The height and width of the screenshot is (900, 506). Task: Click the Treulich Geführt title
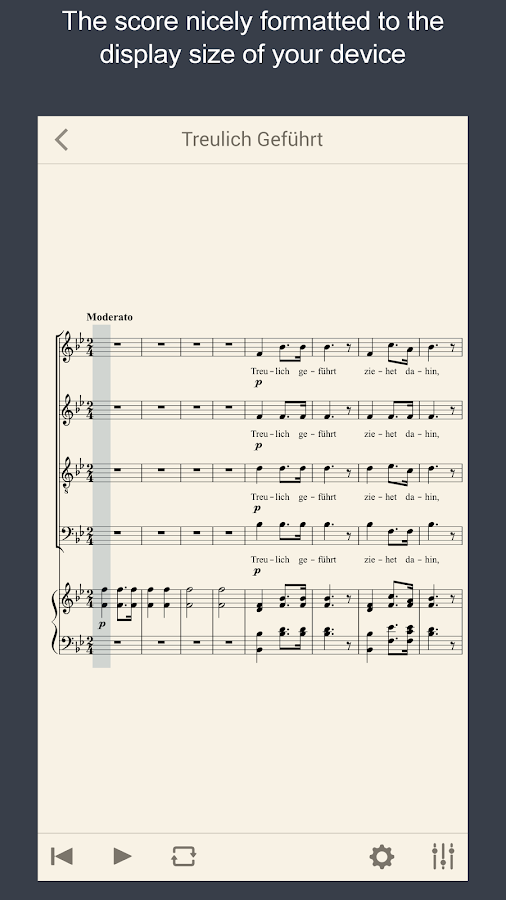pyautogui.click(x=252, y=139)
